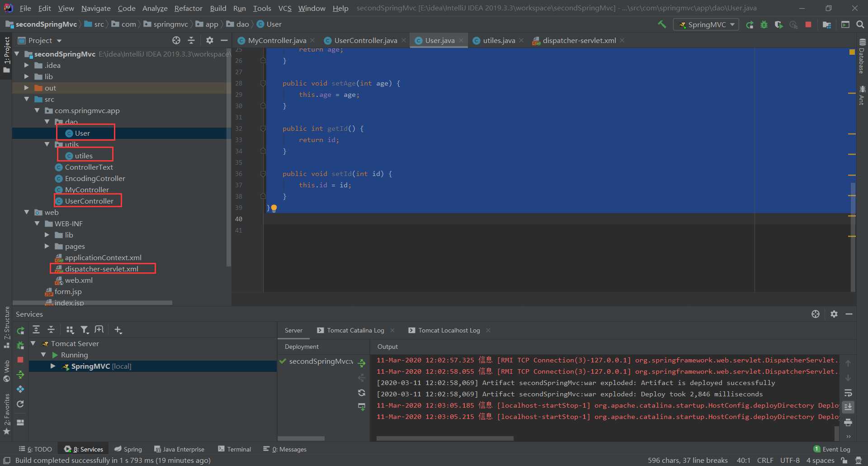Toggle the Ant tool window
The image size is (868, 466).
[862, 95]
